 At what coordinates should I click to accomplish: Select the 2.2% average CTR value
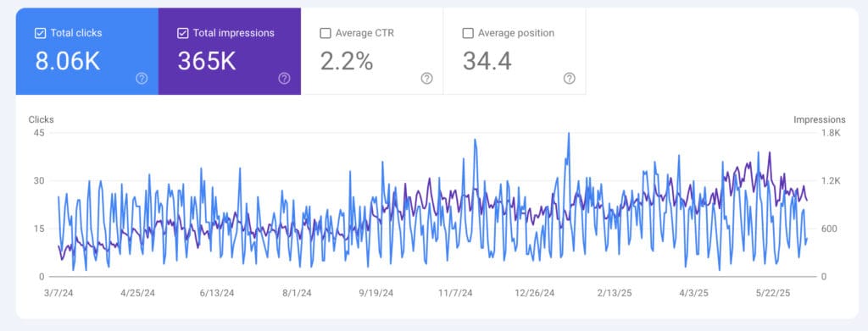[x=347, y=61]
